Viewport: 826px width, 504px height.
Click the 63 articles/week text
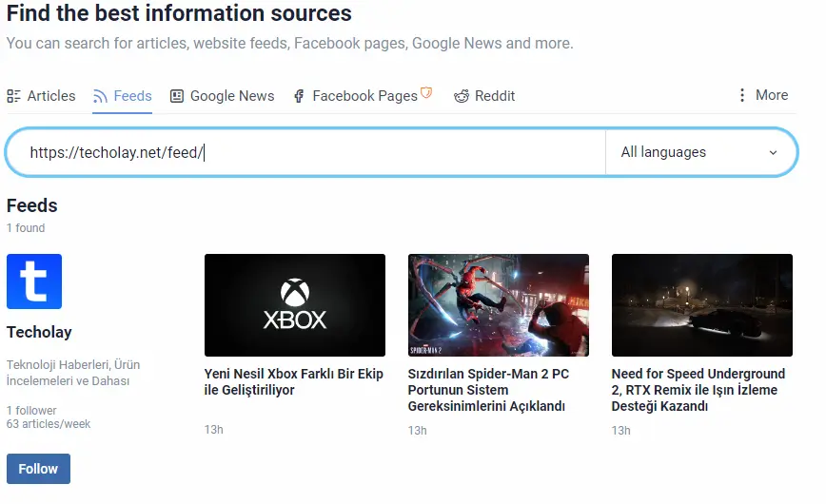click(49, 424)
